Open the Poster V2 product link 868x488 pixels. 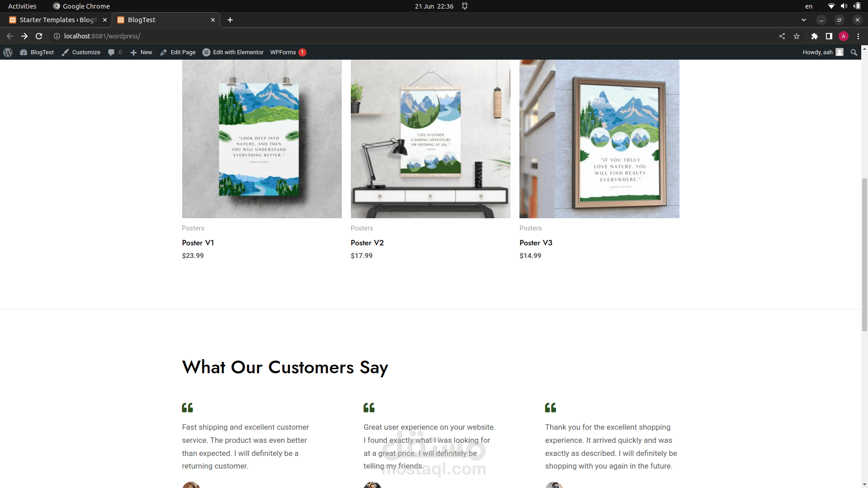pos(367,243)
